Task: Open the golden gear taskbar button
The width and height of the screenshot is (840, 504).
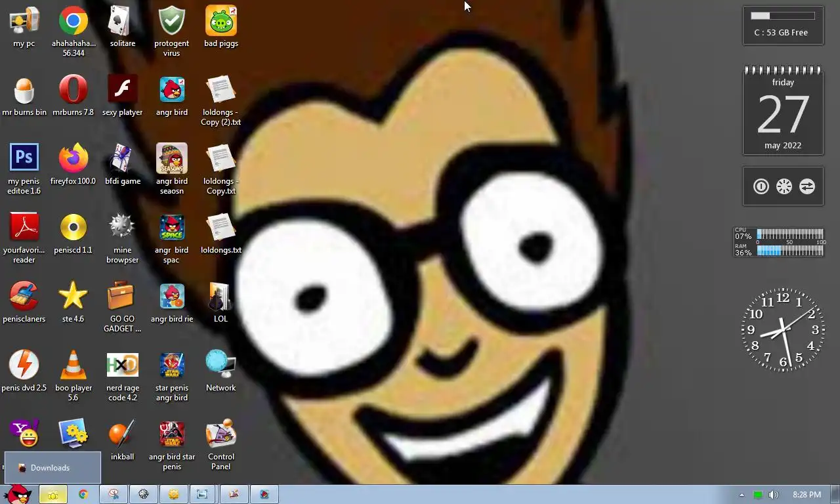Action: coord(174,494)
